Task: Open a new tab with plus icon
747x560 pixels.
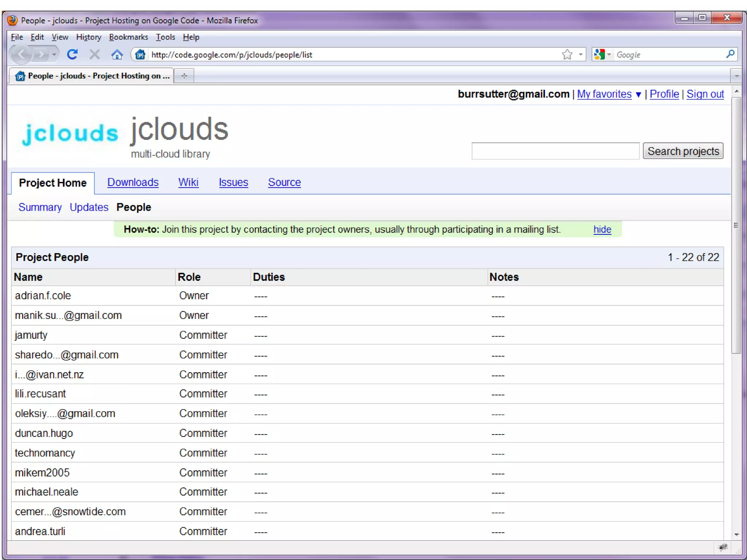Action: point(184,76)
